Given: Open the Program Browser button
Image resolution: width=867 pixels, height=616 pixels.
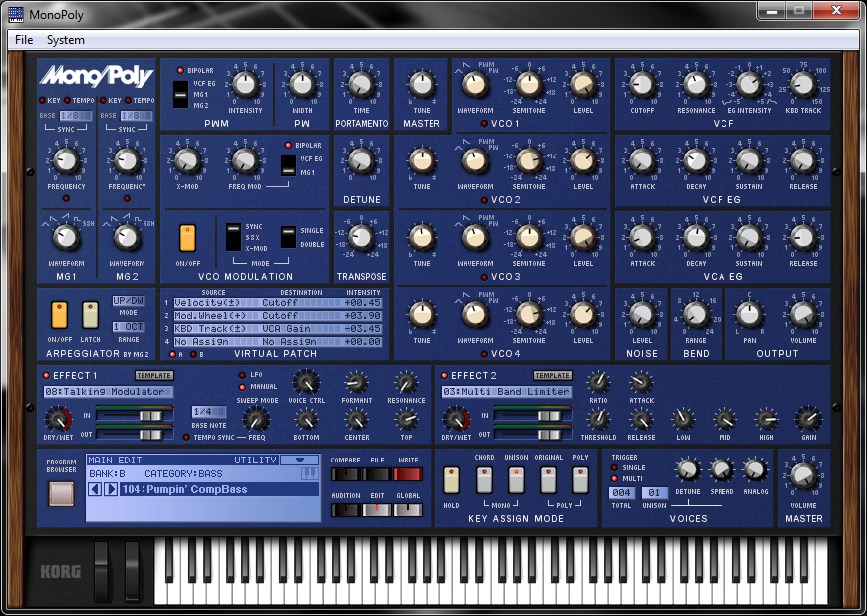Looking at the screenshot, I should click(x=61, y=493).
